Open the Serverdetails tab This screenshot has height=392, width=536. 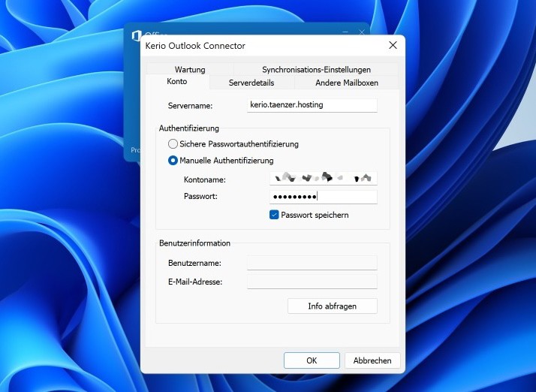tap(251, 83)
